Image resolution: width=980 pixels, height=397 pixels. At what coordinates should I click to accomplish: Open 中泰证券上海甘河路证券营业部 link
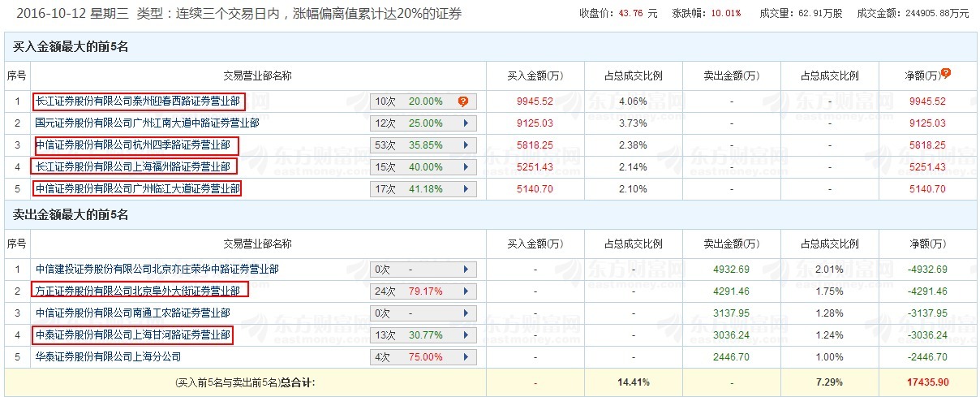[133, 334]
